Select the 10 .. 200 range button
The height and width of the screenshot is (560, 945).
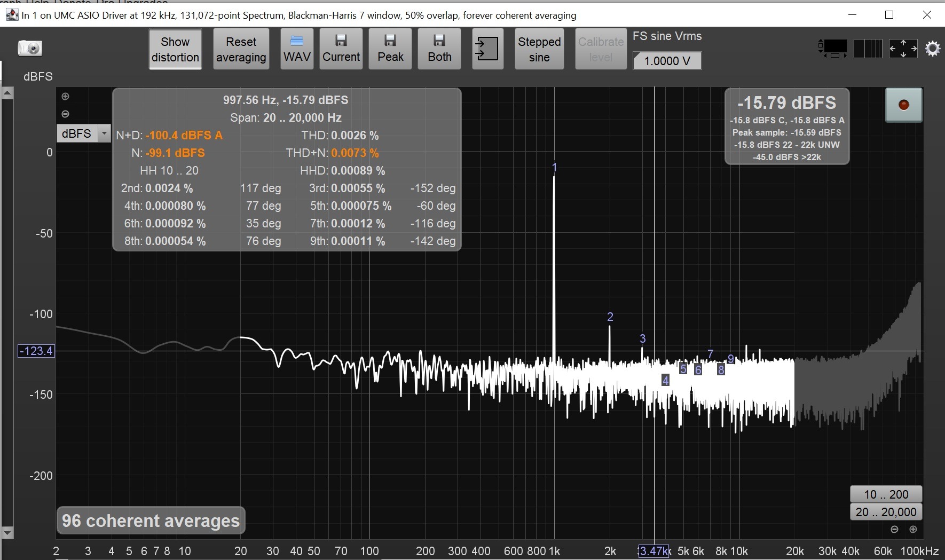coord(886,494)
